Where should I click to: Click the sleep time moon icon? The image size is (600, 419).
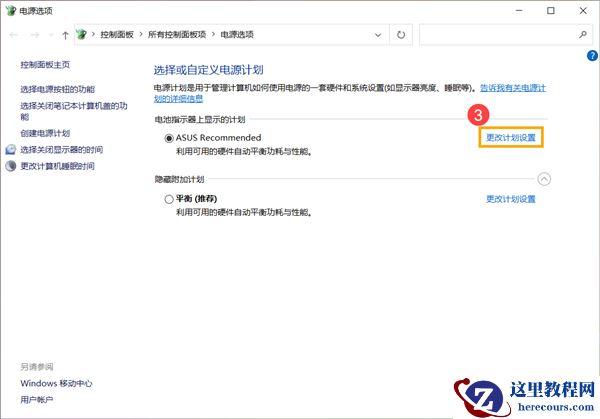[11, 166]
